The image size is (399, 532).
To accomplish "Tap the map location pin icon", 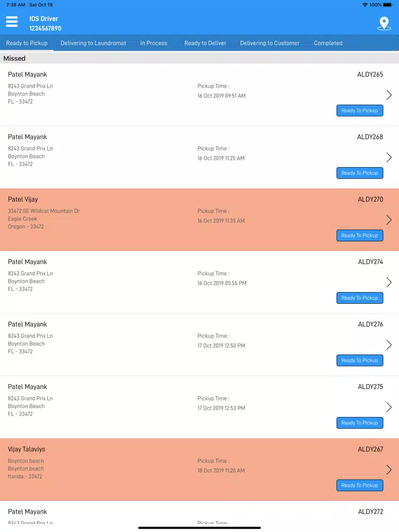I will click(x=384, y=23).
